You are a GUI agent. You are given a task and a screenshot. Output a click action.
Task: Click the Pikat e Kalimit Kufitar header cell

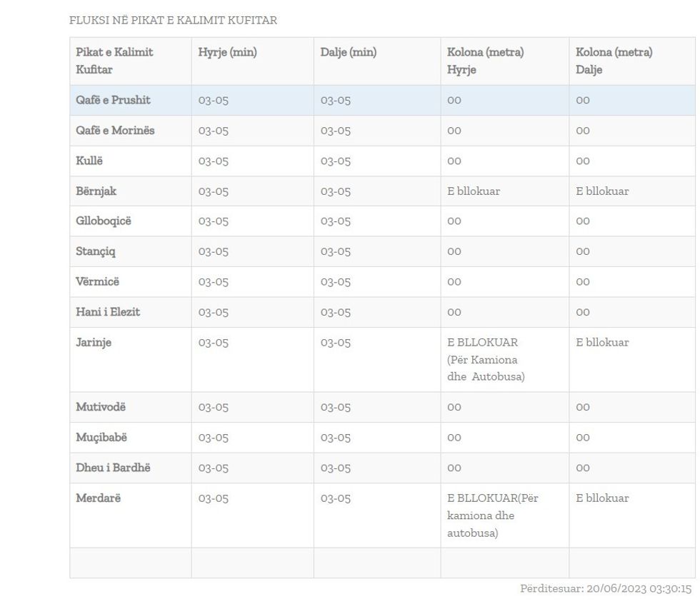pos(114,61)
